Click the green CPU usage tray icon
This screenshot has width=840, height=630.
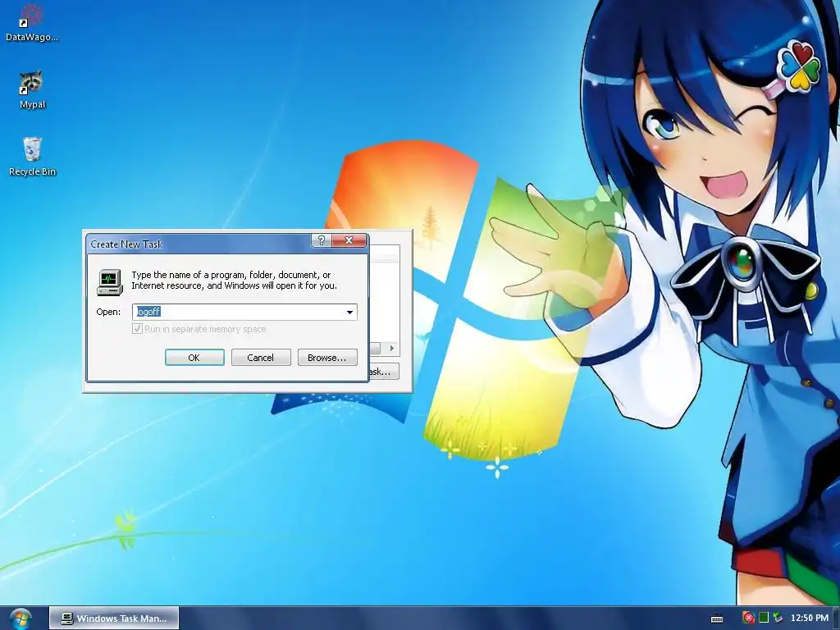764,618
